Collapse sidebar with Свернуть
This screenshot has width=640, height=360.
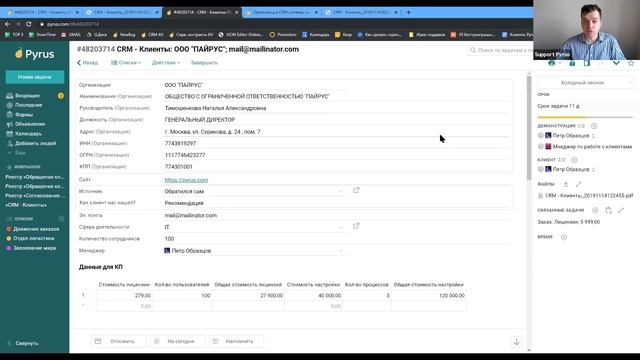coord(23,343)
